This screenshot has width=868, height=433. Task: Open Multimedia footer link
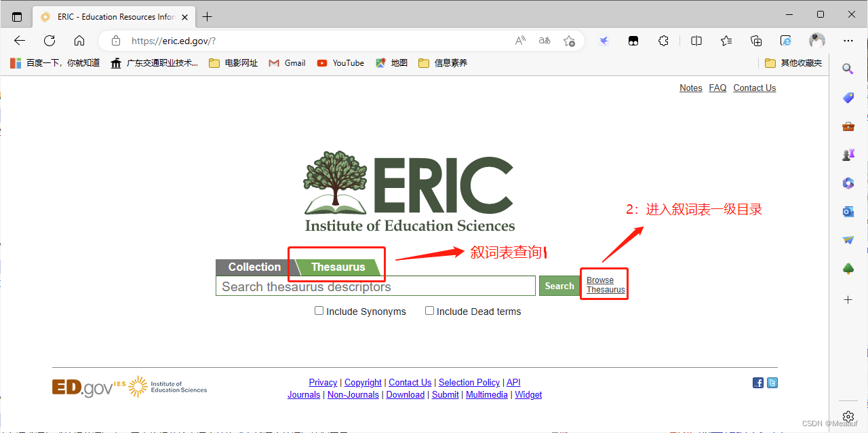click(x=487, y=395)
